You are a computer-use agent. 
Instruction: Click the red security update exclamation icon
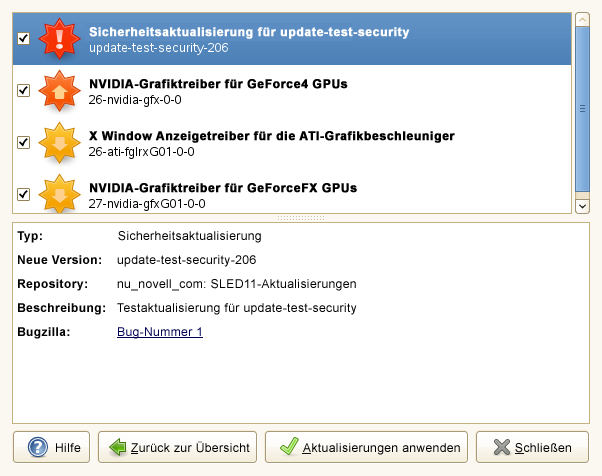point(58,38)
